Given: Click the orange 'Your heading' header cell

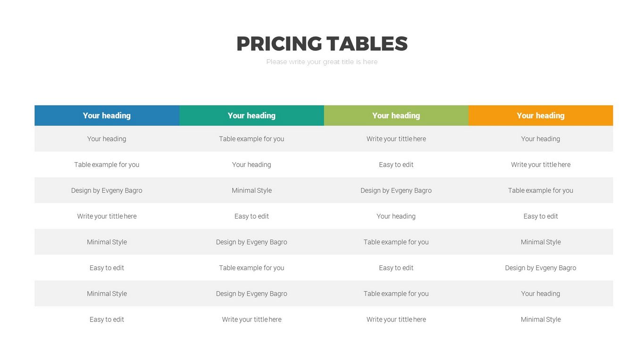Looking at the screenshot, I should [x=540, y=115].
